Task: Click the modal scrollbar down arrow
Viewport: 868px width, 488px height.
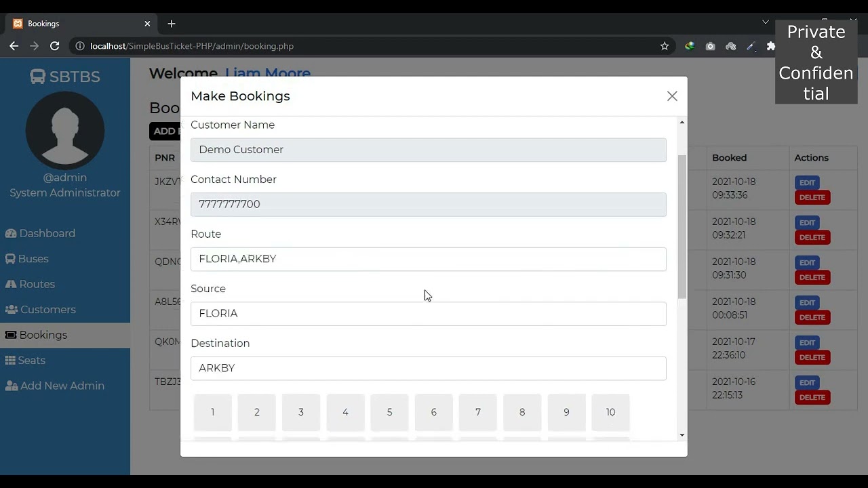Action: click(682, 435)
